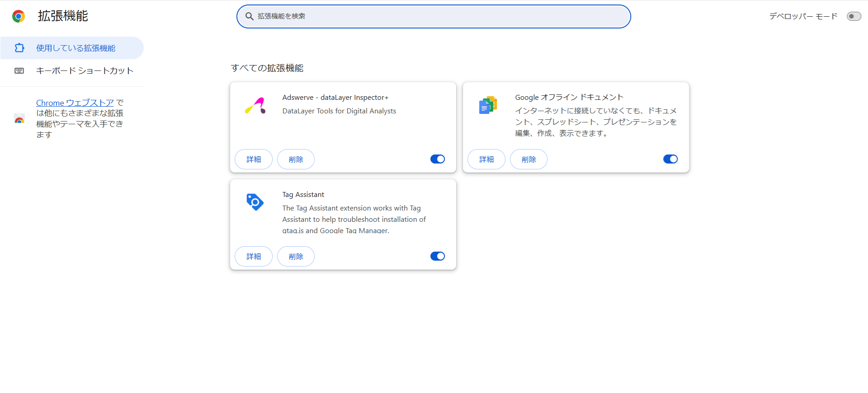
Task: Click the Adswerve dataLayer Inspector+ icon
Action: [255, 106]
